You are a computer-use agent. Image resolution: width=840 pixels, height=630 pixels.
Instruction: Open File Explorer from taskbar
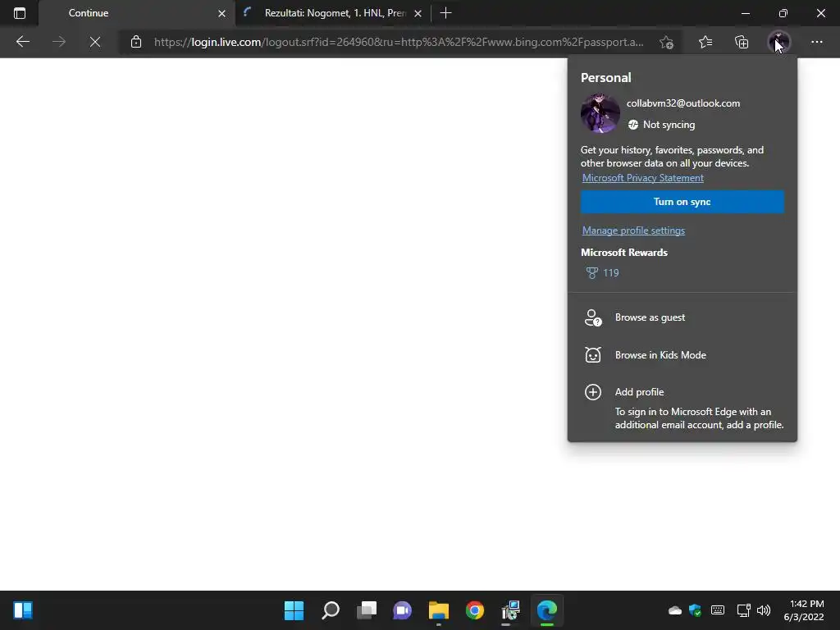coord(439,610)
